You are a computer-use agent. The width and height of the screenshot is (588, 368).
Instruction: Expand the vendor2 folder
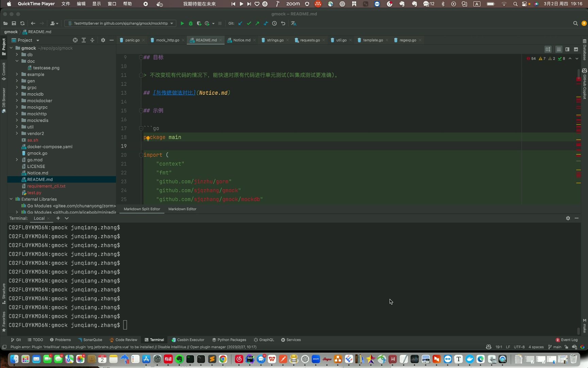coord(17,133)
